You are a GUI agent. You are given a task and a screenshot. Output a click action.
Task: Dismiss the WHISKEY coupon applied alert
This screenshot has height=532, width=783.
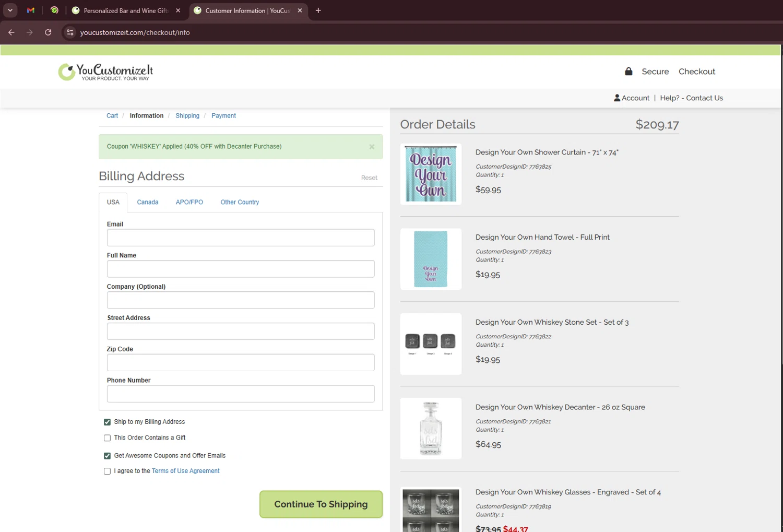click(372, 147)
